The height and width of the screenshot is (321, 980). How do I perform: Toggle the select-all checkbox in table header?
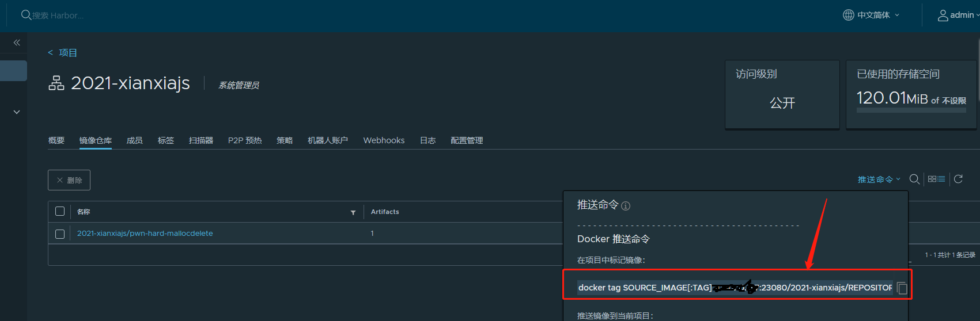60,211
